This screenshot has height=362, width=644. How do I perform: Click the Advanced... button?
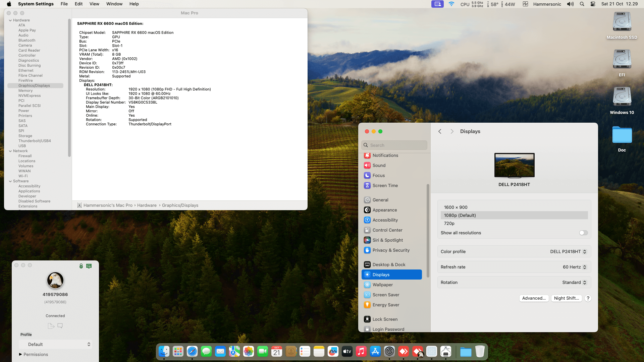pyautogui.click(x=534, y=298)
